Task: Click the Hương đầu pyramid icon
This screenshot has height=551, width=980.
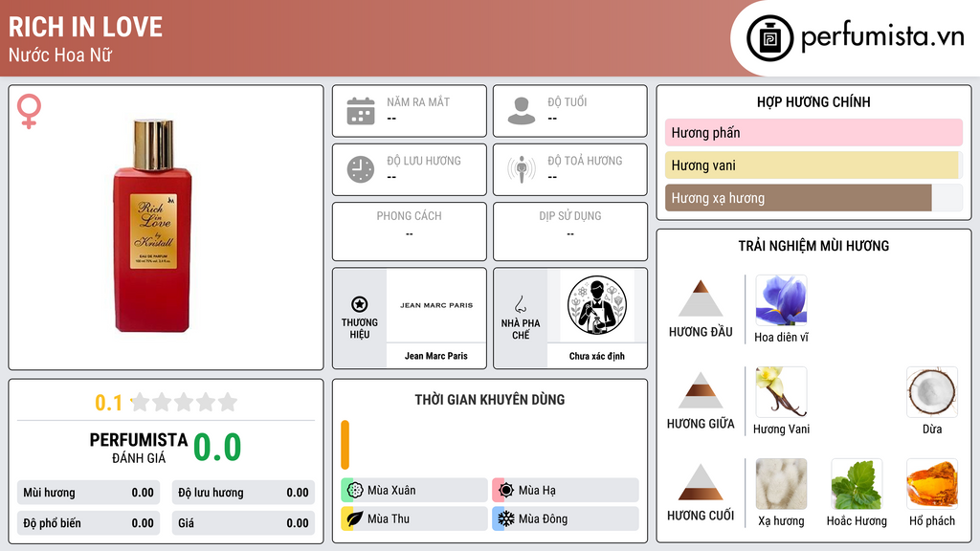Action: tap(701, 298)
